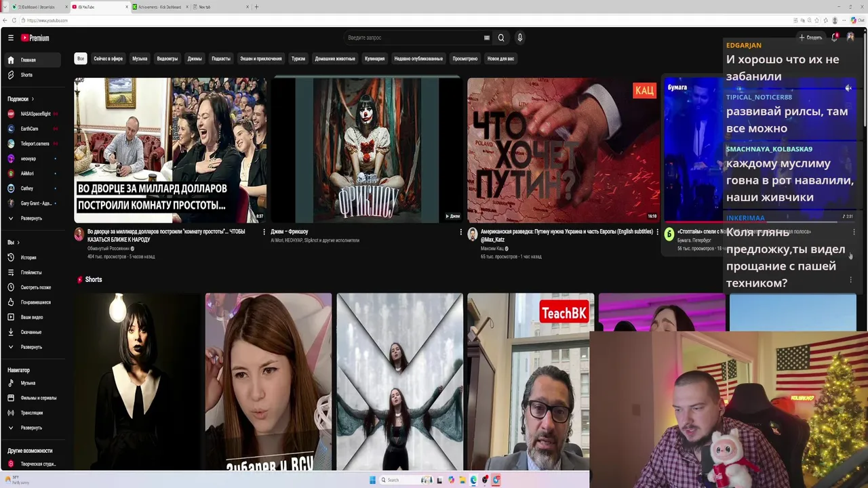The image size is (868, 488).
Task: Go to Главная in the sidebar
Action: tap(31, 60)
